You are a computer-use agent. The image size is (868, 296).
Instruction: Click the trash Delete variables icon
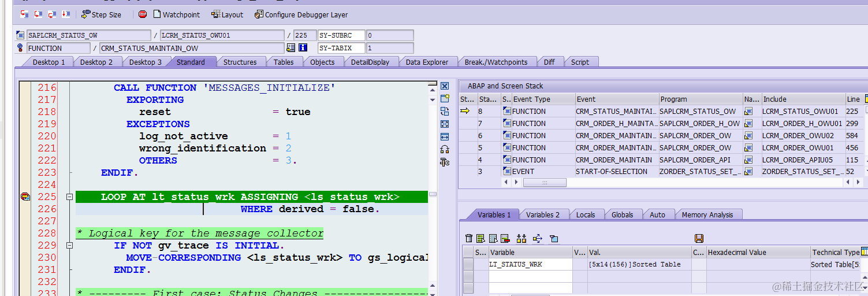pos(469,238)
